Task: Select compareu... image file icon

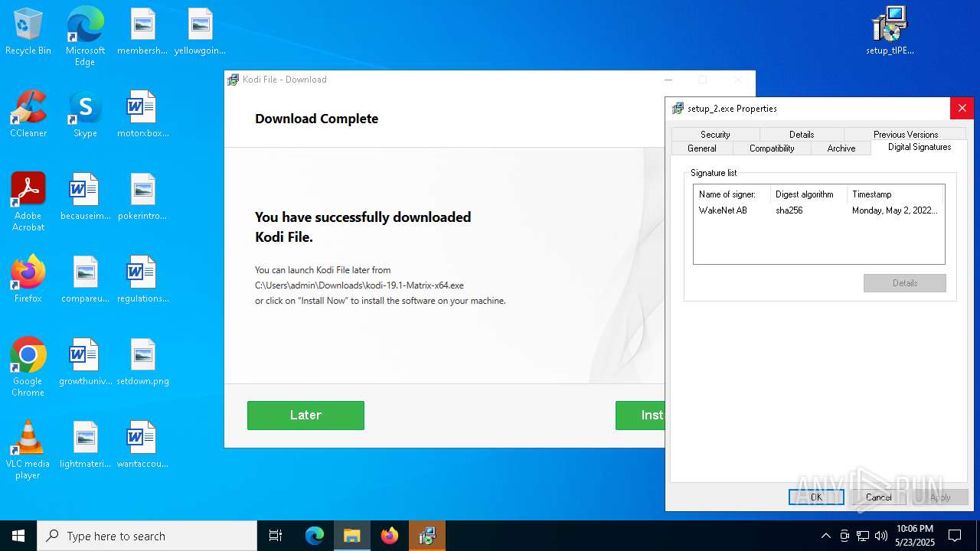Action: click(x=85, y=280)
